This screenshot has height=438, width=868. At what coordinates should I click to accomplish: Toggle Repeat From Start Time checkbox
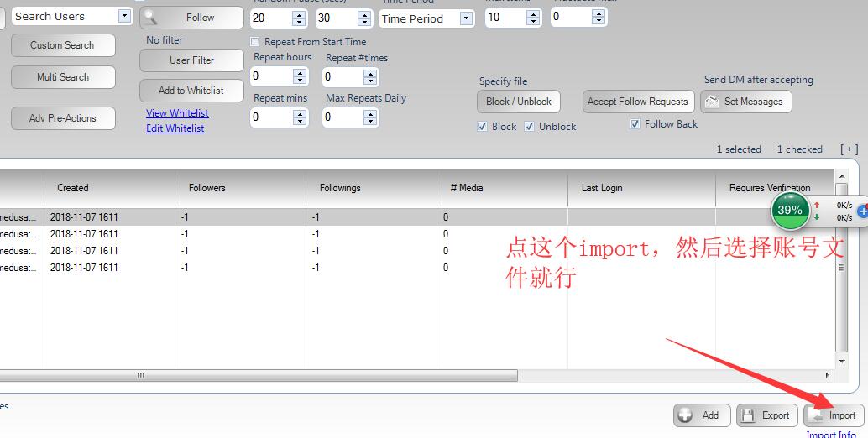[255, 42]
